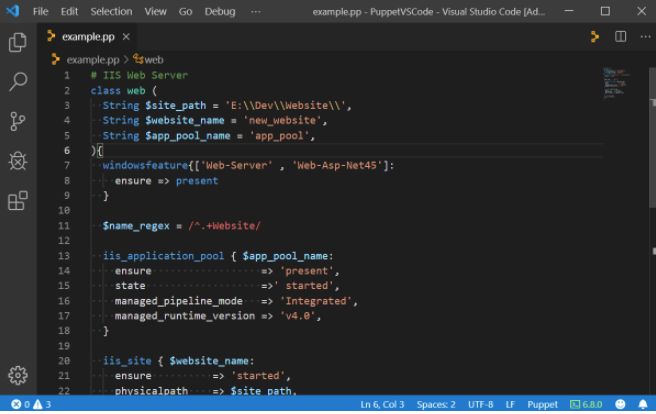Image resolution: width=656 pixels, height=414 pixels.
Task: Open the Debug view in activity bar
Action: [18, 161]
